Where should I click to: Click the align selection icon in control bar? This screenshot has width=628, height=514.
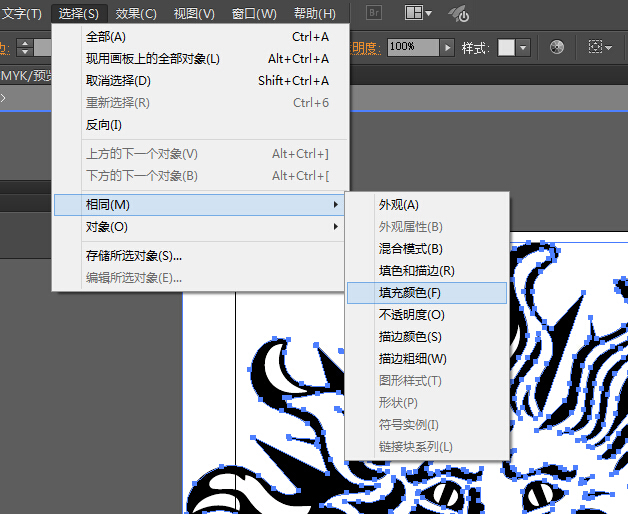click(x=595, y=47)
